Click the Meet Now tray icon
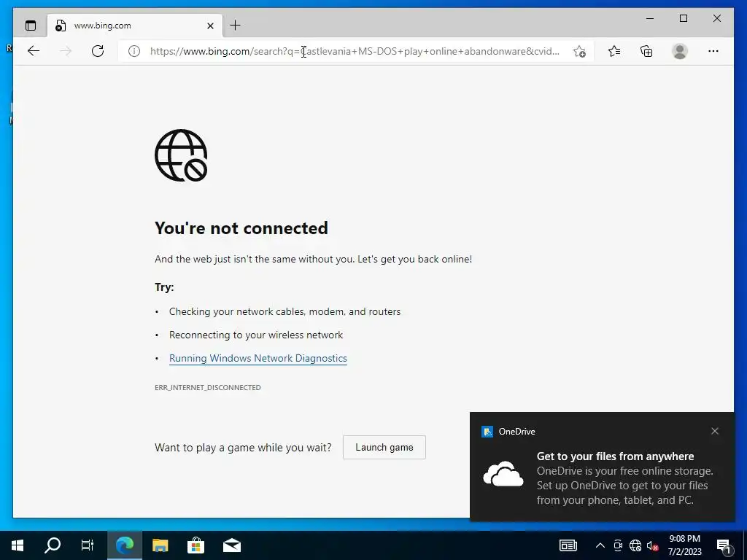747x560 pixels. point(618,545)
